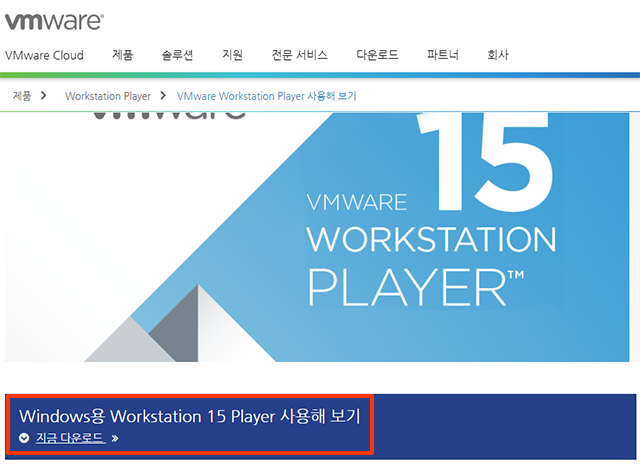This screenshot has width=640, height=464.
Task: Open the VMware Cloud menu
Action: pyautogui.click(x=44, y=55)
